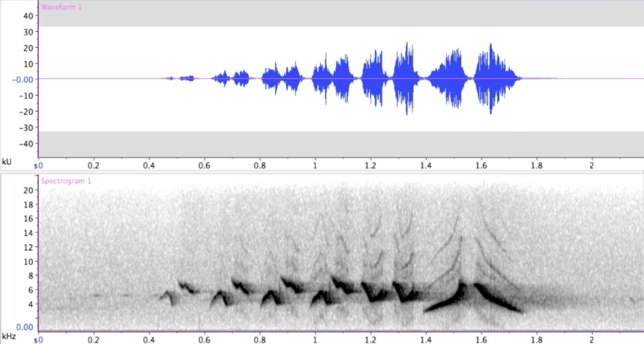Click the divider between waveform and spectrogram views
The image size is (644, 344).
322,172
